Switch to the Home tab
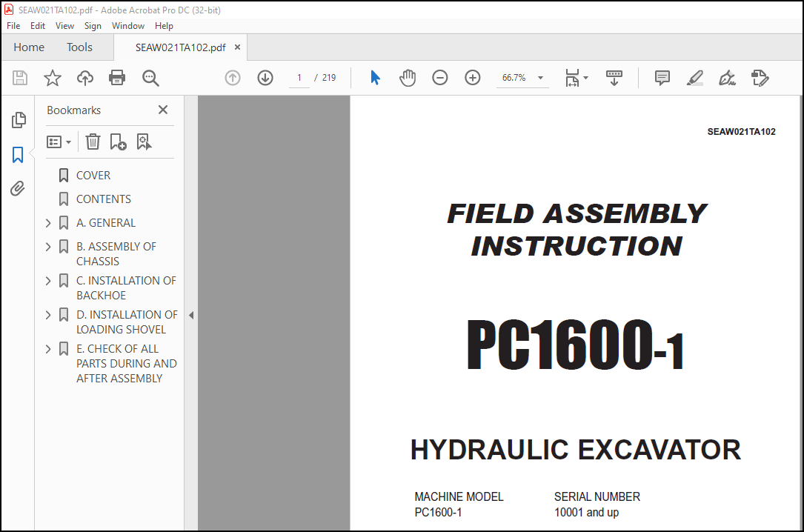This screenshot has width=804, height=532. [29, 47]
